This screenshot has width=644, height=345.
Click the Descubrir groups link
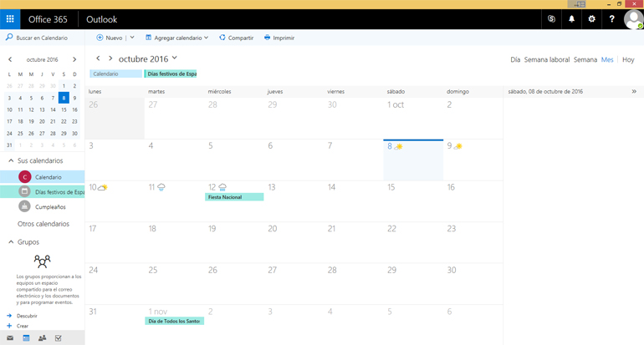click(x=27, y=316)
